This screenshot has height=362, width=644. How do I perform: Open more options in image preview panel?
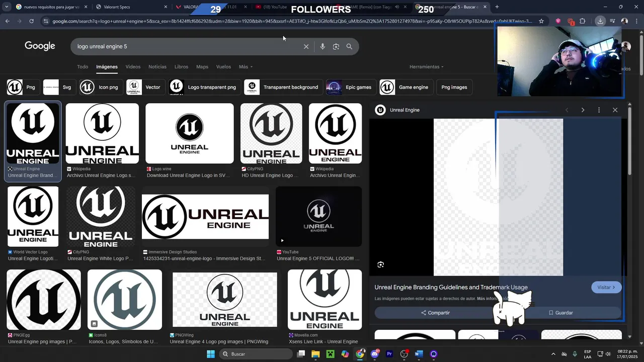pyautogui.click(x=599, y=110)
